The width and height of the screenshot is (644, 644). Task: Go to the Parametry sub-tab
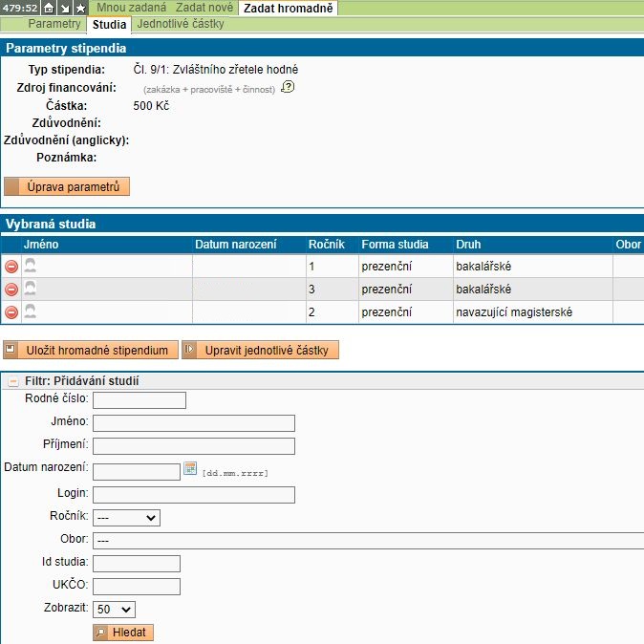coord(54,24)
